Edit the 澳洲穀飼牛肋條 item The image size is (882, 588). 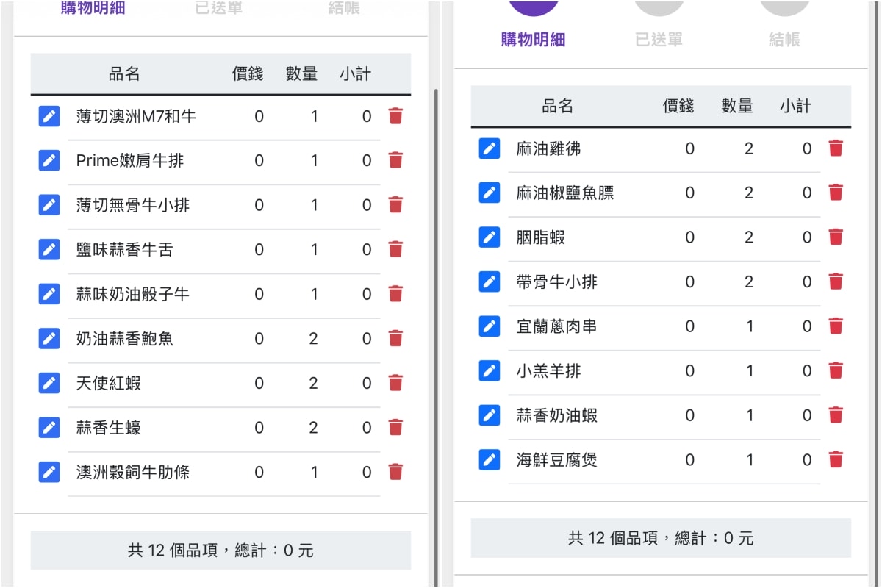[49, 472]
